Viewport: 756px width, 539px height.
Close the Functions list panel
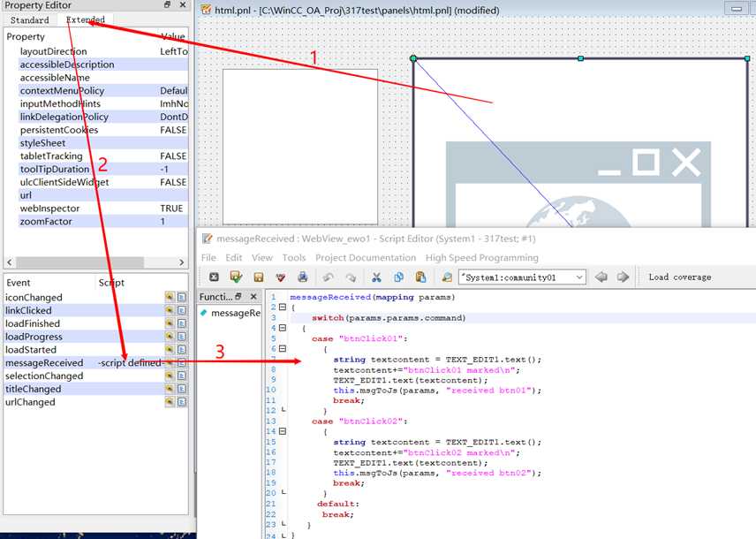253,296
